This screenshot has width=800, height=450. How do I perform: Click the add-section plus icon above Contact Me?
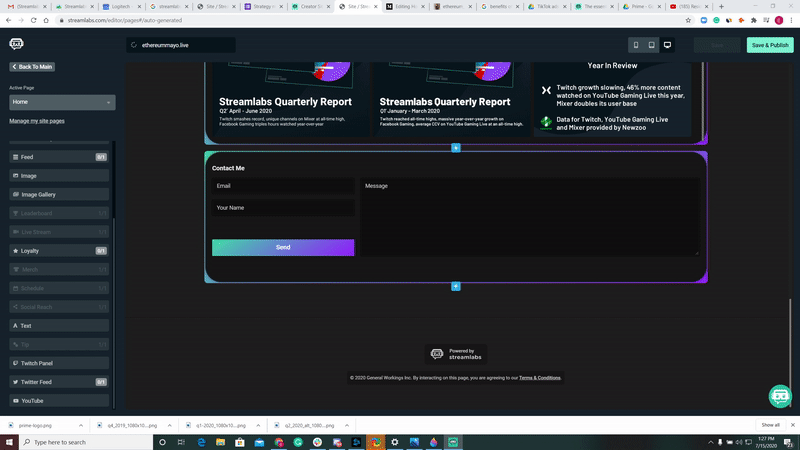click(456, 147)
